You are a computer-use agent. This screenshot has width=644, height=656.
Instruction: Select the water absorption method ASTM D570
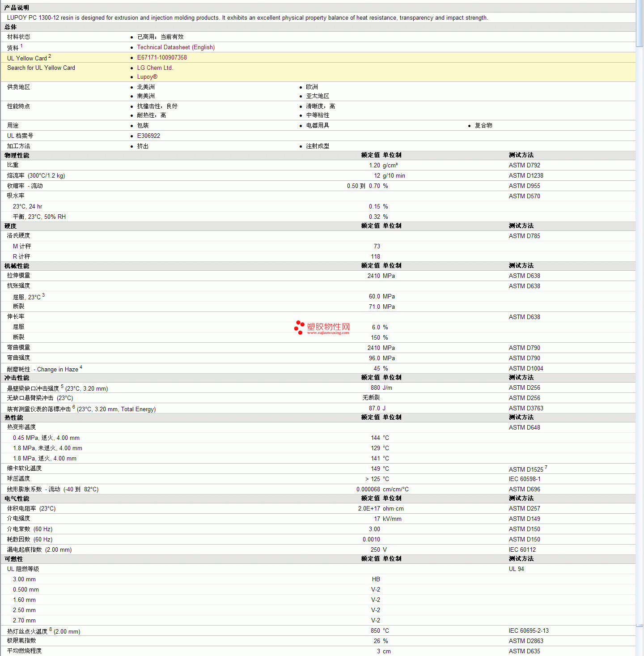(524, 196)
